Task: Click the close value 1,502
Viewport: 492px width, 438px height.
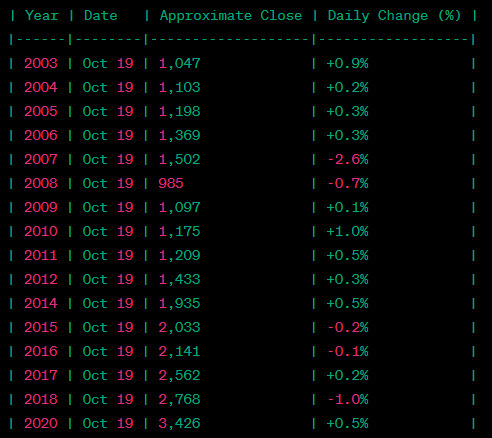Action: [180, 159]
